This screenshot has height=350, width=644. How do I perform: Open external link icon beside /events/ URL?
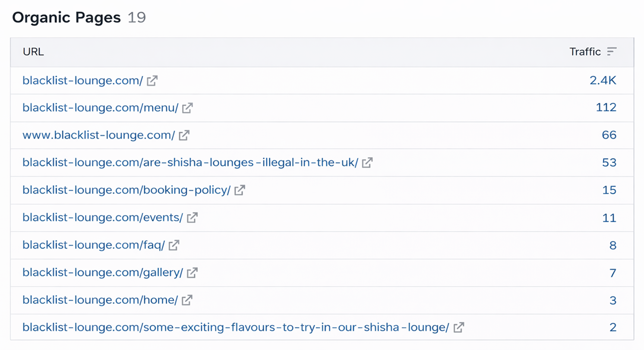click(x=192, y=218)
